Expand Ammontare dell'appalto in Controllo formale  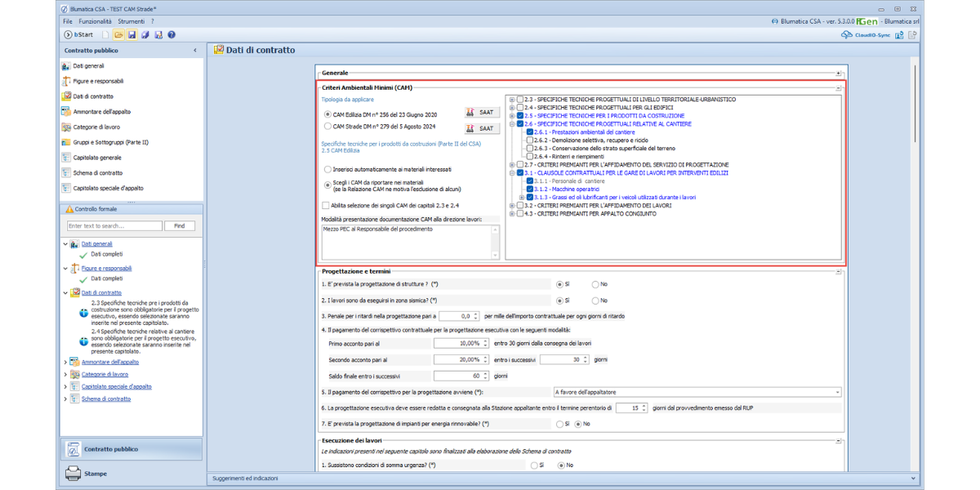(66, 362)
